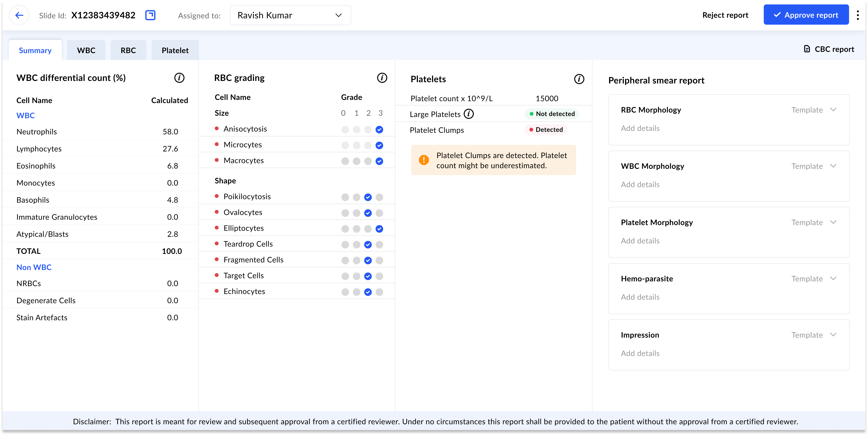Set Anisocytosis grade to 0

coord(345,129)
